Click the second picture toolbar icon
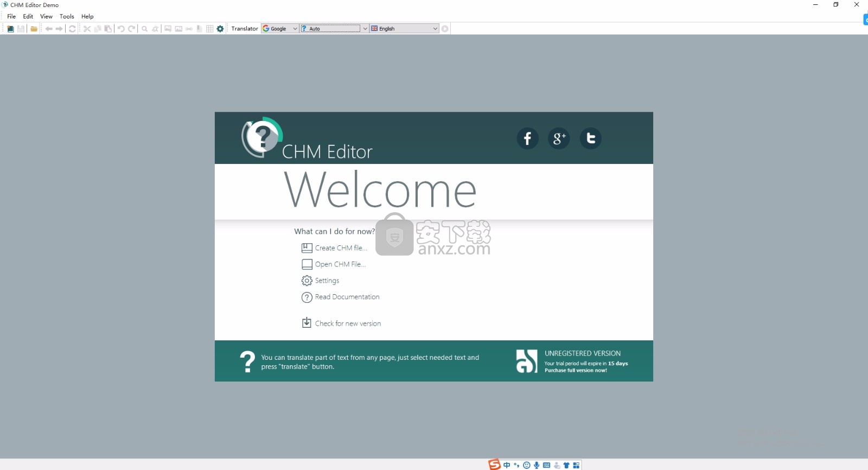868x470 pixels. click(x=178, y=29)
